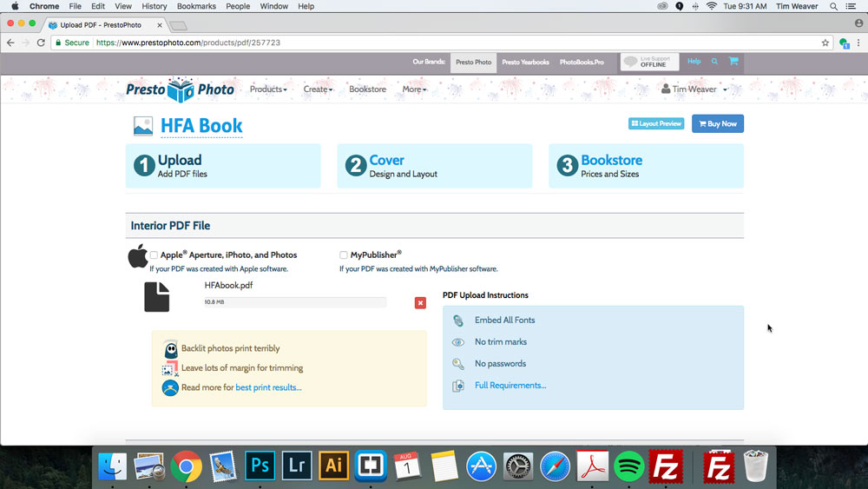Open Notes from the dock
868x489 pixels.
444,466
